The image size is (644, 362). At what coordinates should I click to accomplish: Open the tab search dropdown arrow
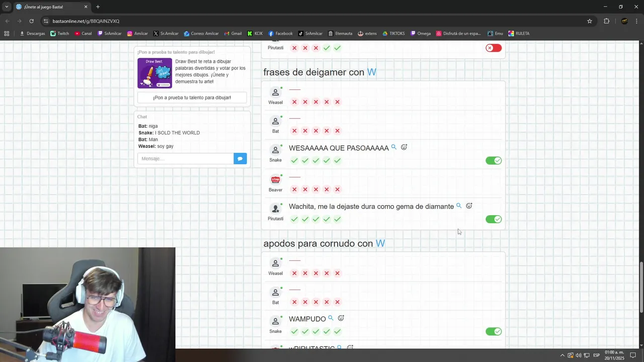tap(7, 7)
